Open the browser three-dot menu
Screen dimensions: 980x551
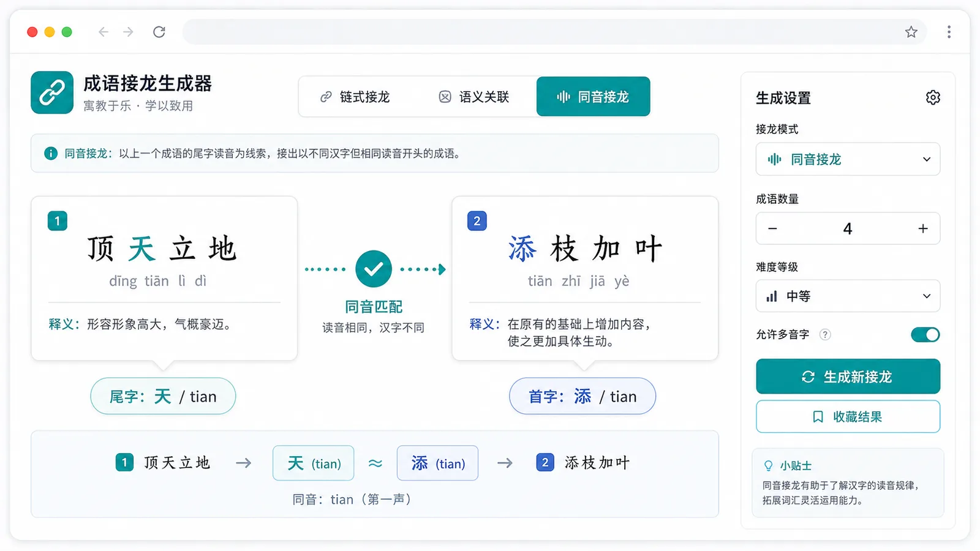[x=949, y=32]
